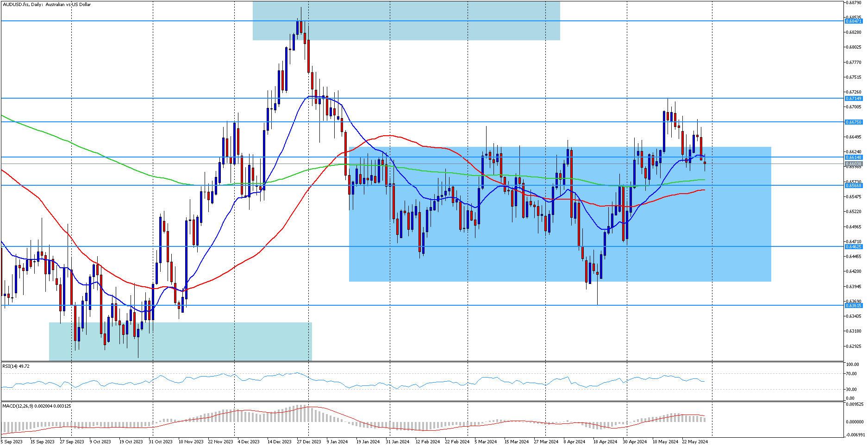The image size is (868, 447).
Task: Click the 0.63435 price scale value
Action: pyautogui.click(x=854, y=316)
